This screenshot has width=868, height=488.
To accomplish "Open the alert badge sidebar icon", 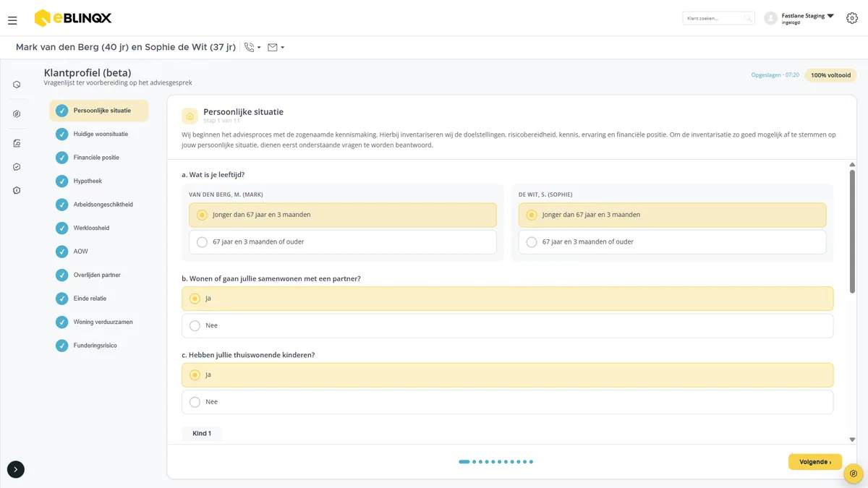I will click(17, 190).
